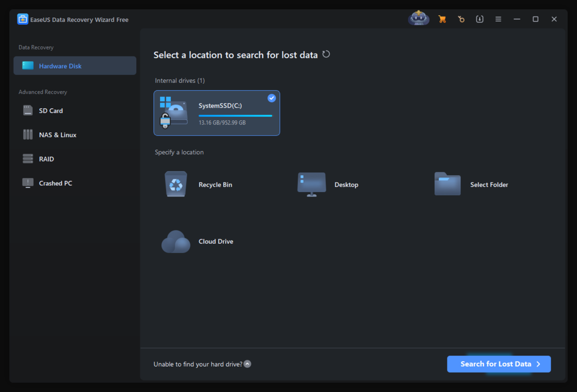Minimize the EaseUS window

point(517,19)
